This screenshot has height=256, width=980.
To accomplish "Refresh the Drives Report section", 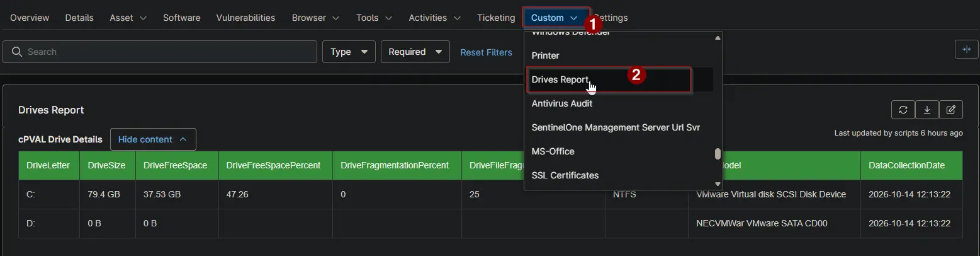I will pos(903,110).
